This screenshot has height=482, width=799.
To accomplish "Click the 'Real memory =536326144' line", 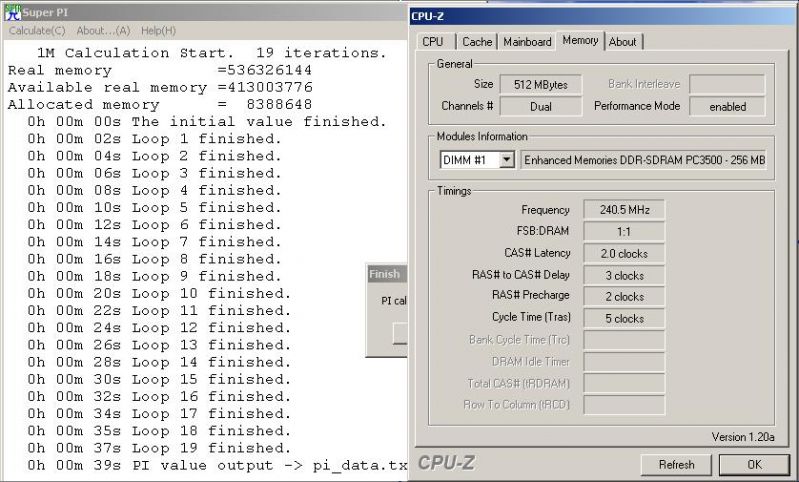I will pos(159,70).
